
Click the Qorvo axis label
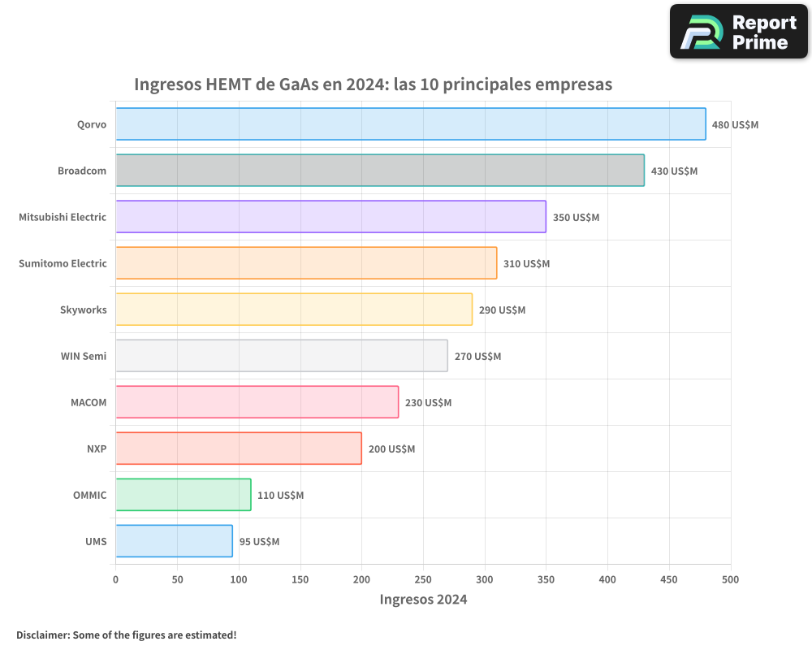(x=91, y=124)
